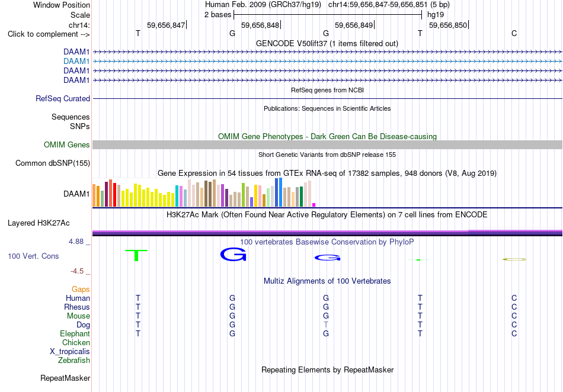Open Short Genetic Variants from dbSNP title
The width and height of the screenshot is (563, 392).
[x=327, y=155]
